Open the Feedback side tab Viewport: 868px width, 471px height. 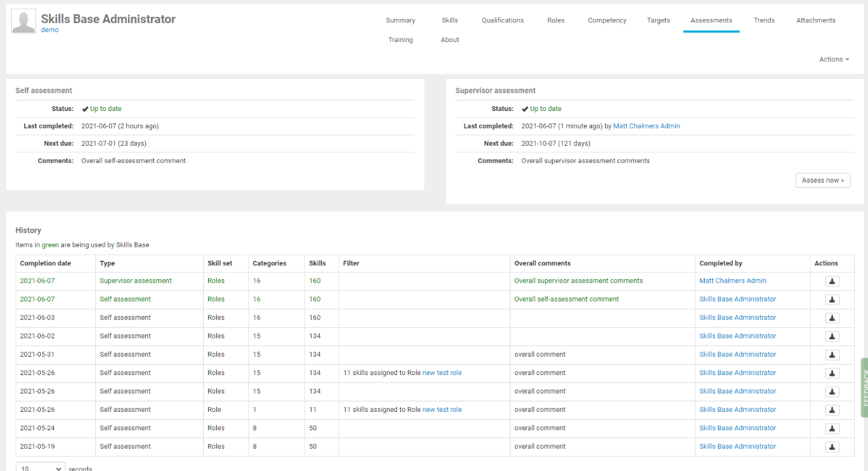click(863, 388)
